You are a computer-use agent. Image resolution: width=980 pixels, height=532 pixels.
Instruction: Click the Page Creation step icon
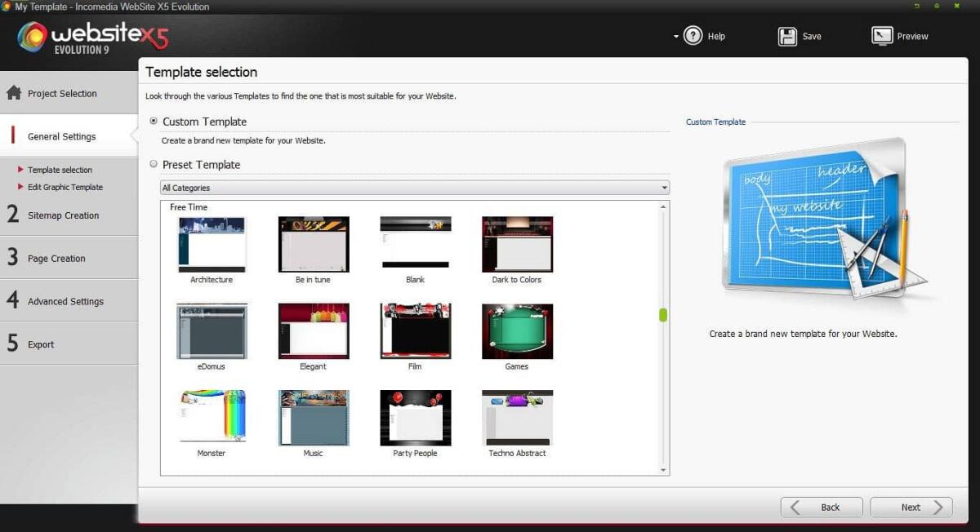point(12,258)
